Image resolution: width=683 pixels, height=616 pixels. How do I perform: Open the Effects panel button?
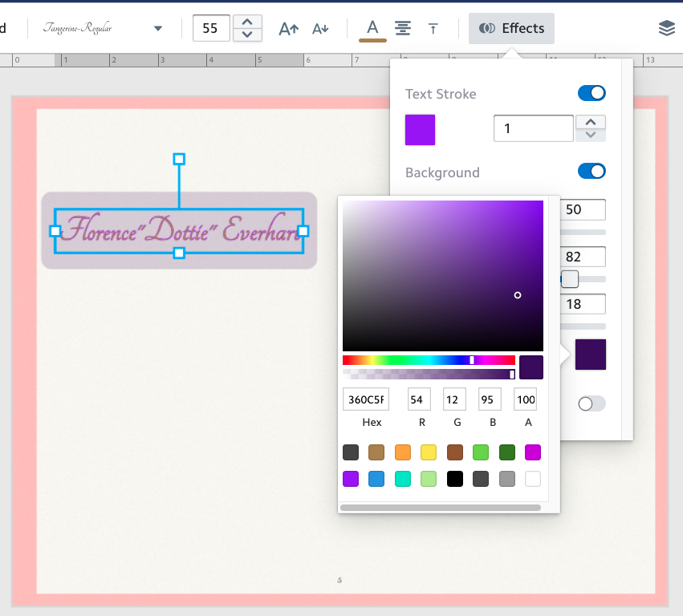(511, 28)
